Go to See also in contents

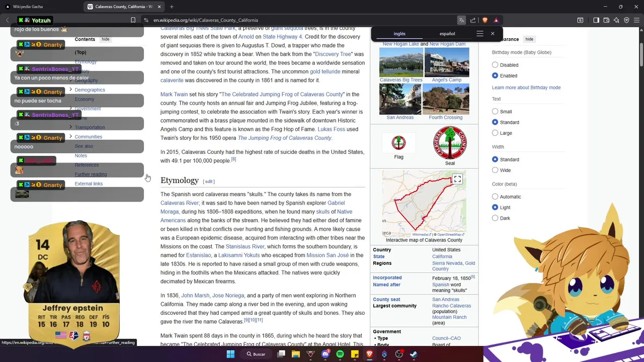pos(84,146)
